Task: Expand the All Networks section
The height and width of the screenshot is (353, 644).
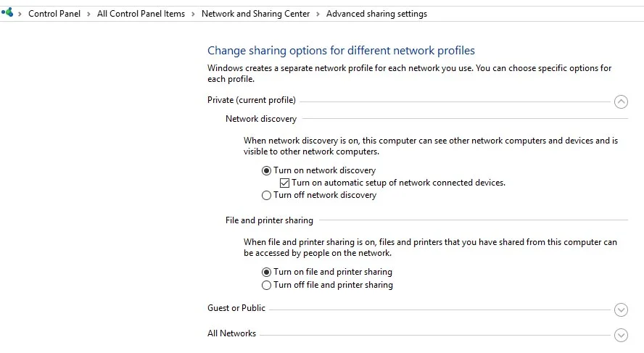Action: [x=621, y=335]
